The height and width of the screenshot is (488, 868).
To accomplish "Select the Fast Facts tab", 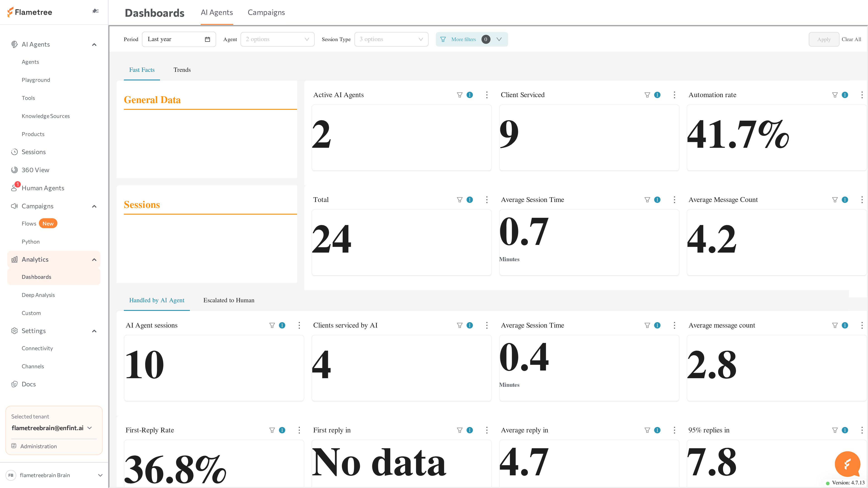I will (142, 70).
